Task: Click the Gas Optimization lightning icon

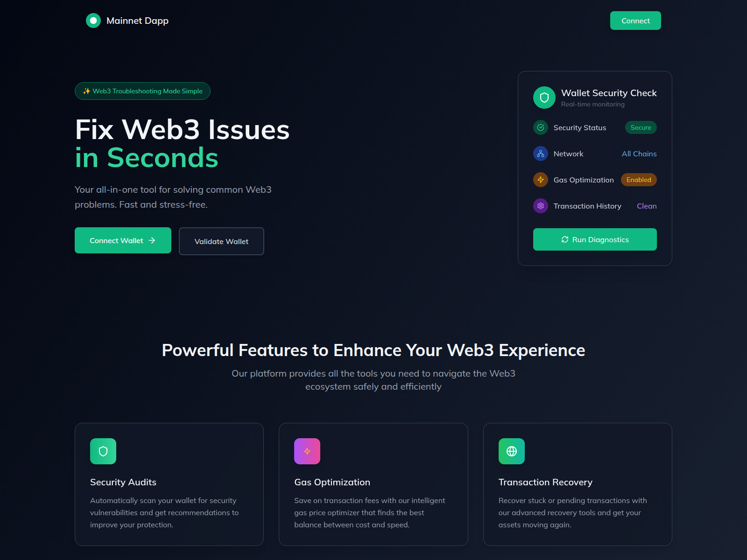Action: coord(541,180)
